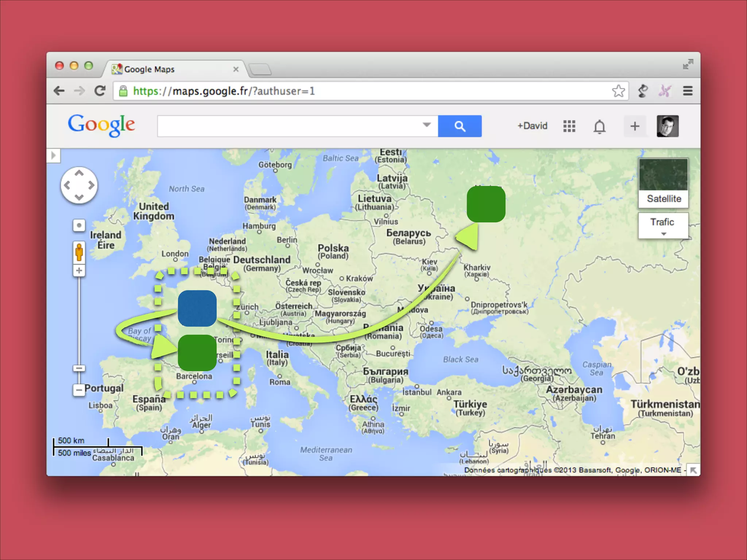Expand the search box dropdown arrow
The image size is (747, 560).
coord(426,125)
